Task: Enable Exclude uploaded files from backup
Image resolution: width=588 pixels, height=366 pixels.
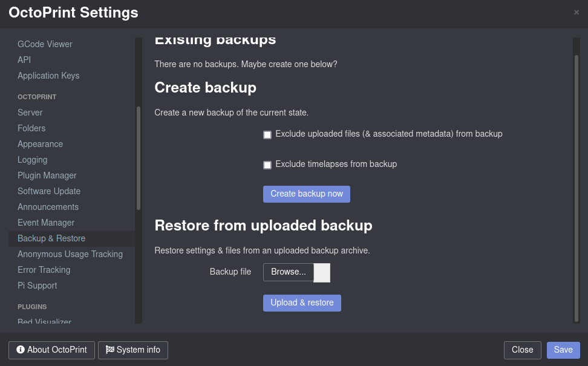Action: tap(267, 135)
